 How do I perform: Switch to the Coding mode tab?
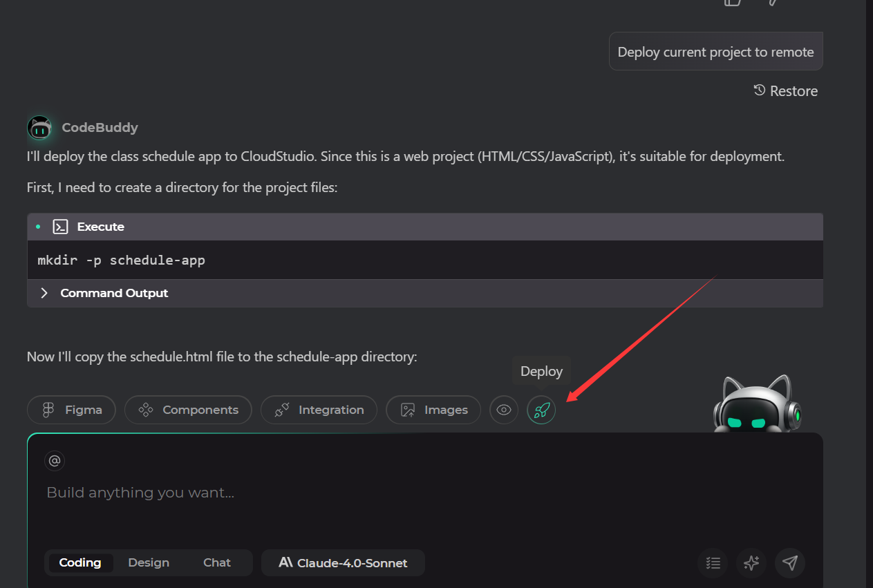tap(80, 562)
